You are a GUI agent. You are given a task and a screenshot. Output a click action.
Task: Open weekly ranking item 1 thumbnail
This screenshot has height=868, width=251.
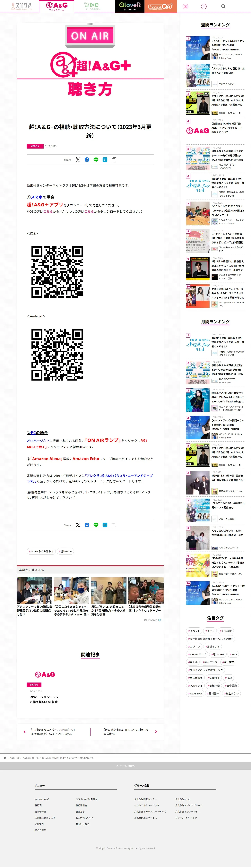pyautogui.click(x=198, y=48)
